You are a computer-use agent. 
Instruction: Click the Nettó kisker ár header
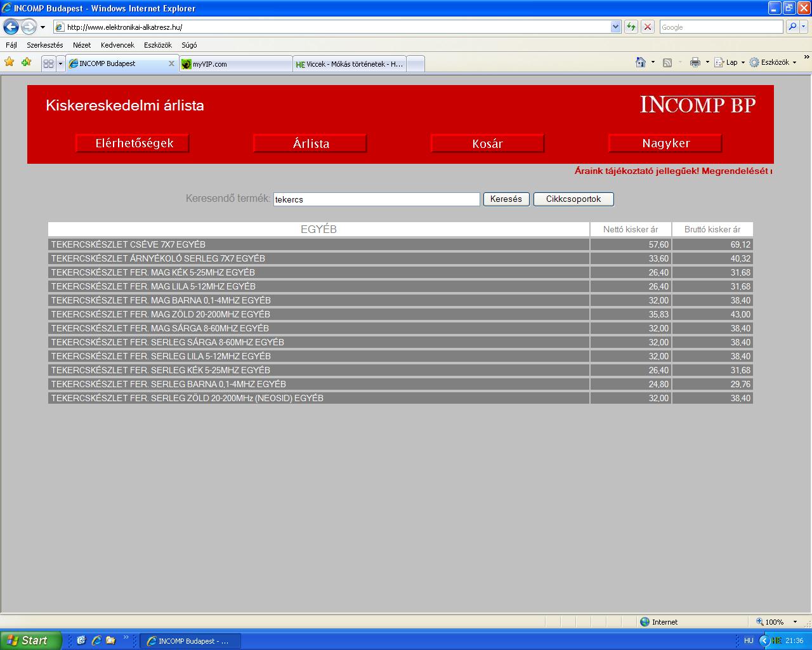click(x=631, y=229)
